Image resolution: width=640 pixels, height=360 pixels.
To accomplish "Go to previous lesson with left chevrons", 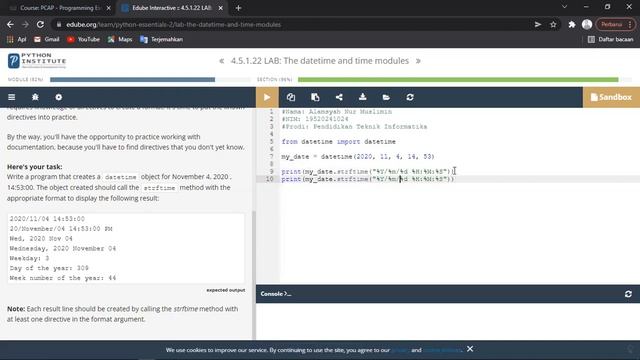I will click(222, 61).
